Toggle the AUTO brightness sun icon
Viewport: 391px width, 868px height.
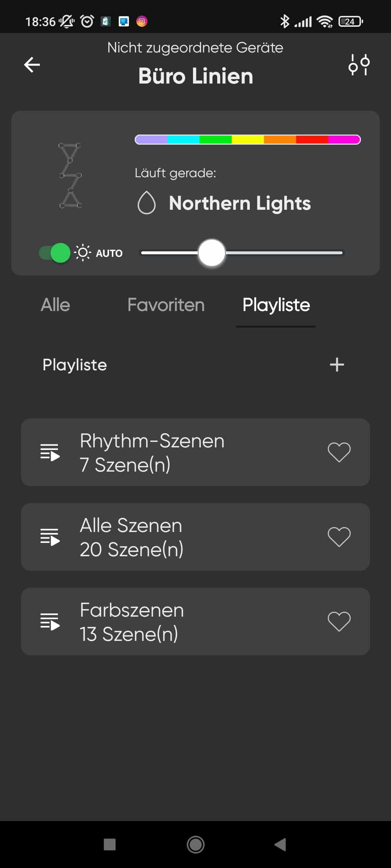pos(83,253)
